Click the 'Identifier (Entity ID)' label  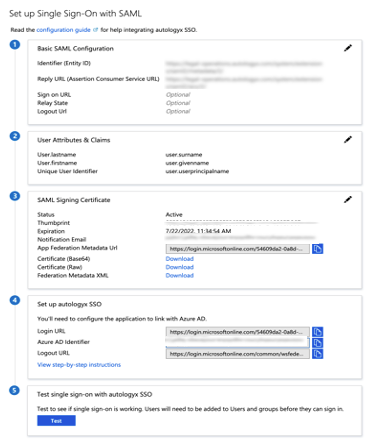pyautogui.click(x=64, y=63)
